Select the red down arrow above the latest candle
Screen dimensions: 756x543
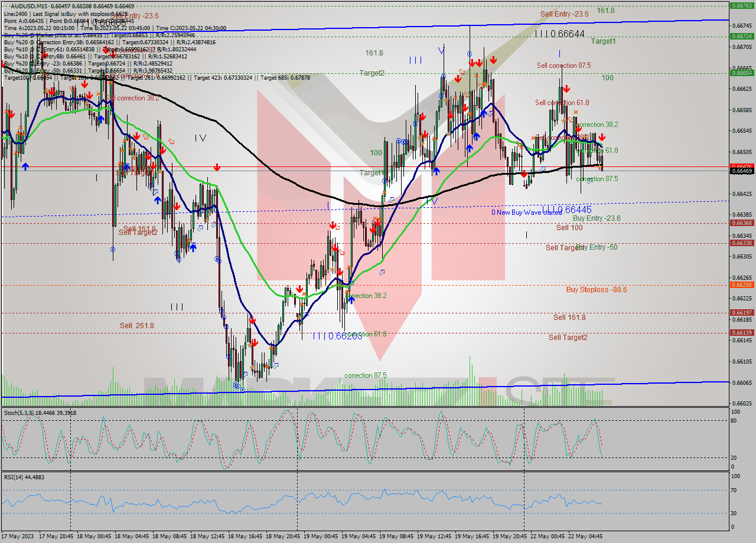click(x=602, y=137)
